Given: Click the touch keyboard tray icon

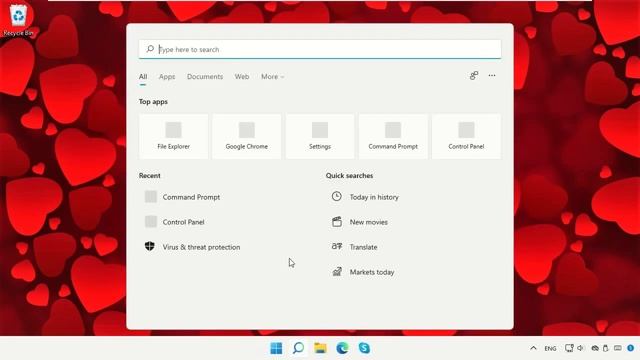Looking at the screenshot, I should 618,348.
